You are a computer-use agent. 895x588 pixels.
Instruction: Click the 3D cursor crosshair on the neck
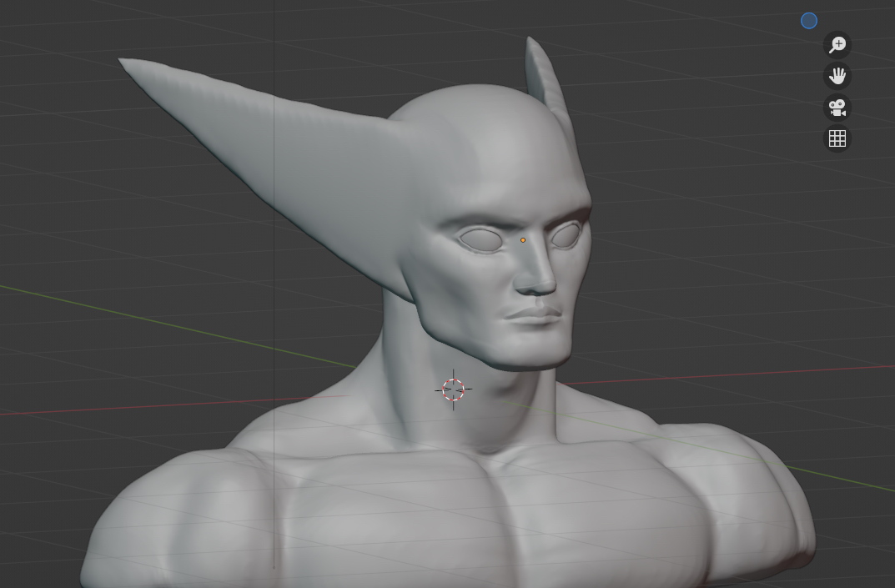click(453, 389)
